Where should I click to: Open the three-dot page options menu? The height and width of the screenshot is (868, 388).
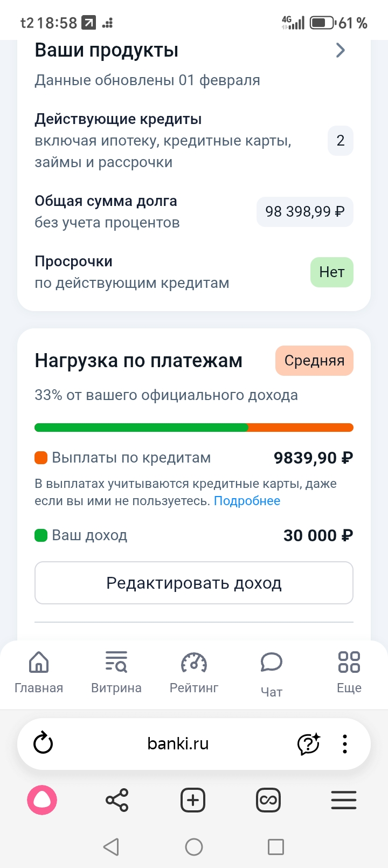[x=345, y=744]
